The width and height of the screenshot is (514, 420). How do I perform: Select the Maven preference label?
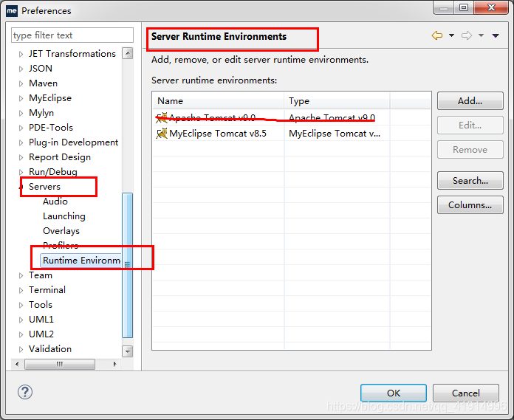click(x=43, y=83)
